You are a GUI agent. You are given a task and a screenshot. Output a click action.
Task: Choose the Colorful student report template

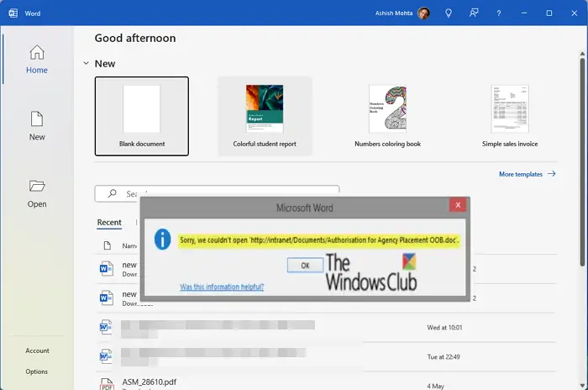click(265, 116)
